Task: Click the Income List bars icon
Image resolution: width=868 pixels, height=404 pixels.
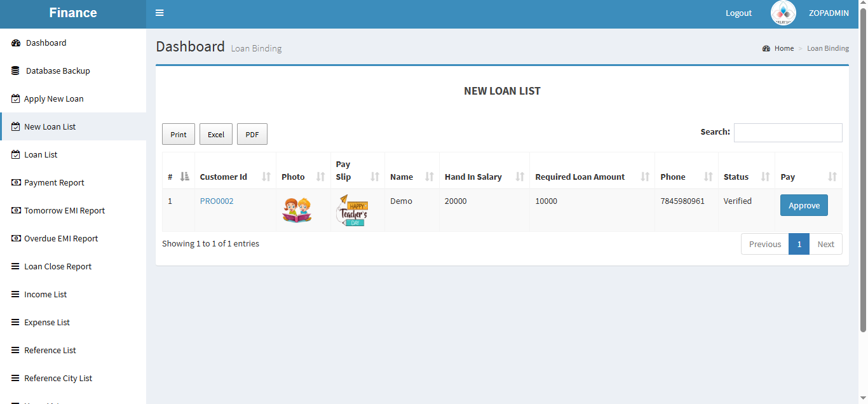Action: pos(15,295)
